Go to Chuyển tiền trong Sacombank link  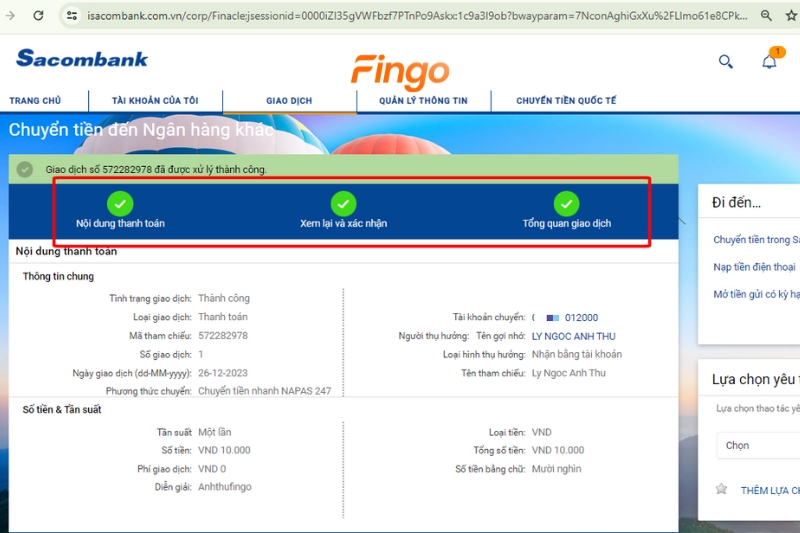coord(756,240)
